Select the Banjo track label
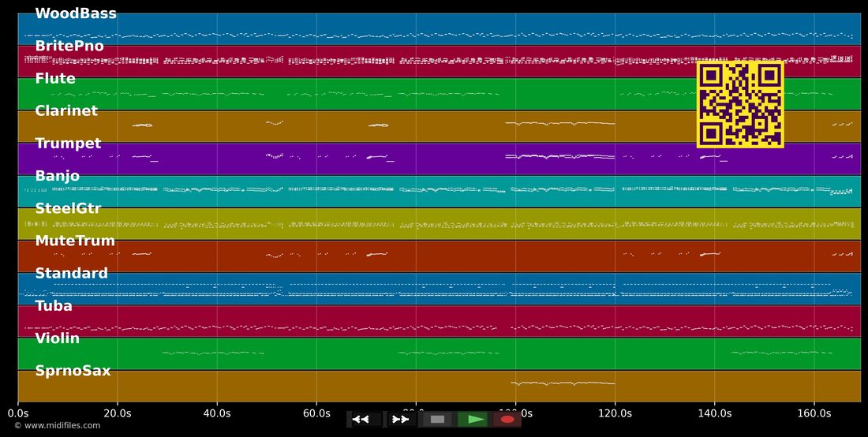Image resolution: width=868 pixels, height=437 pixels. point(57,176)
